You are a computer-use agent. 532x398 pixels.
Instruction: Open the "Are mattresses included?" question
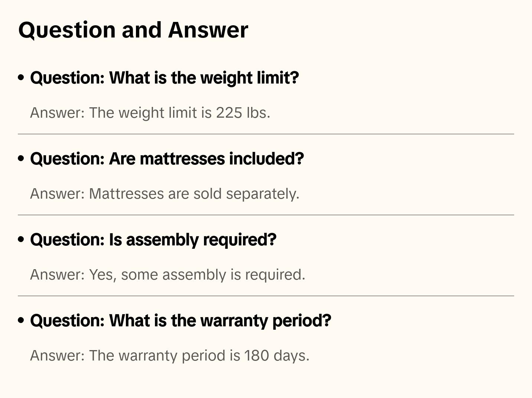click(167, 159)
